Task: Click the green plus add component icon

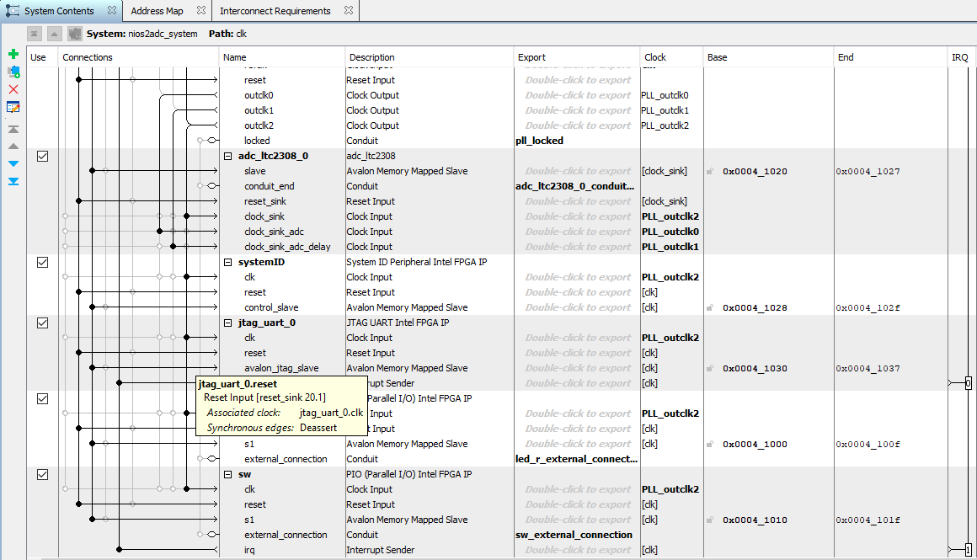Action: click(13, 54)
